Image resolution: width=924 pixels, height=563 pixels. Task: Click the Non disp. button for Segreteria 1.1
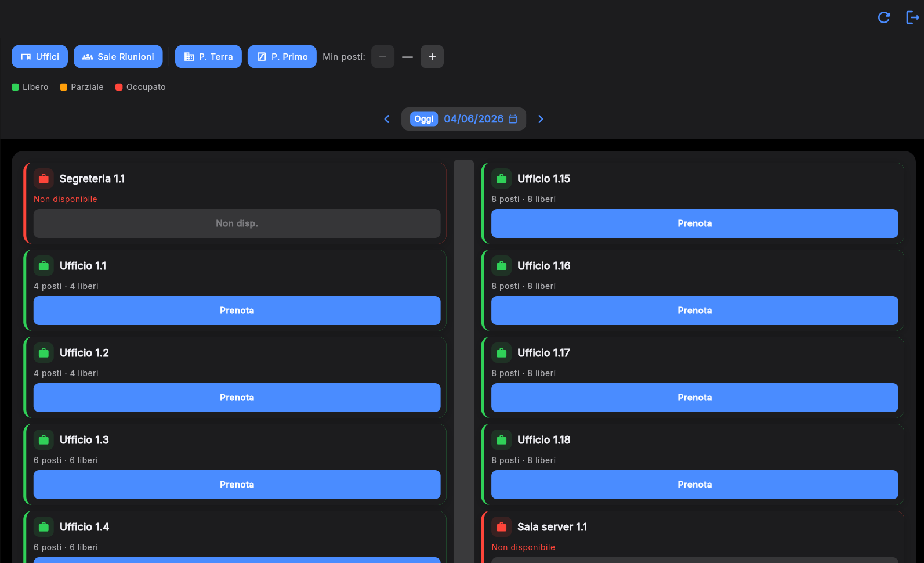237,223
